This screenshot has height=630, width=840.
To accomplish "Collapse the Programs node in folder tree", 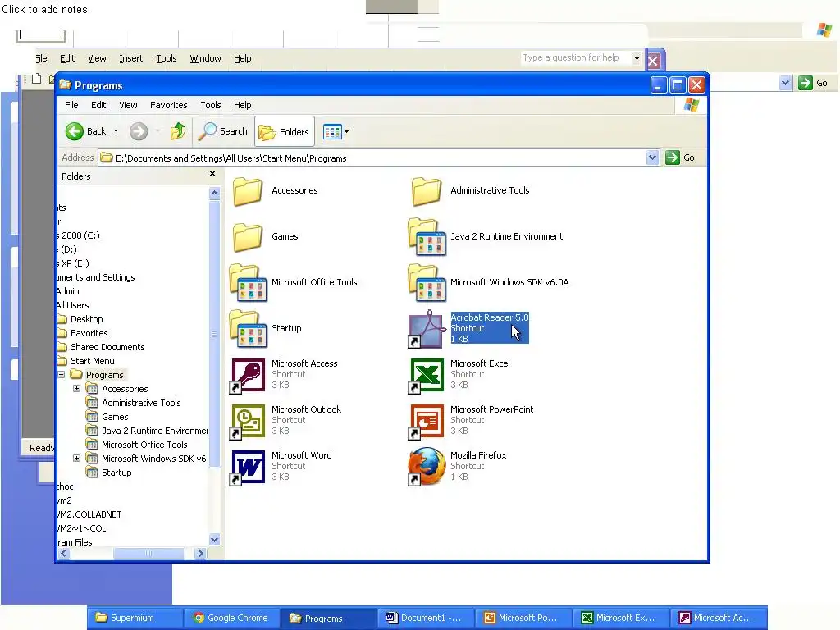I will (x=61, y=374).
